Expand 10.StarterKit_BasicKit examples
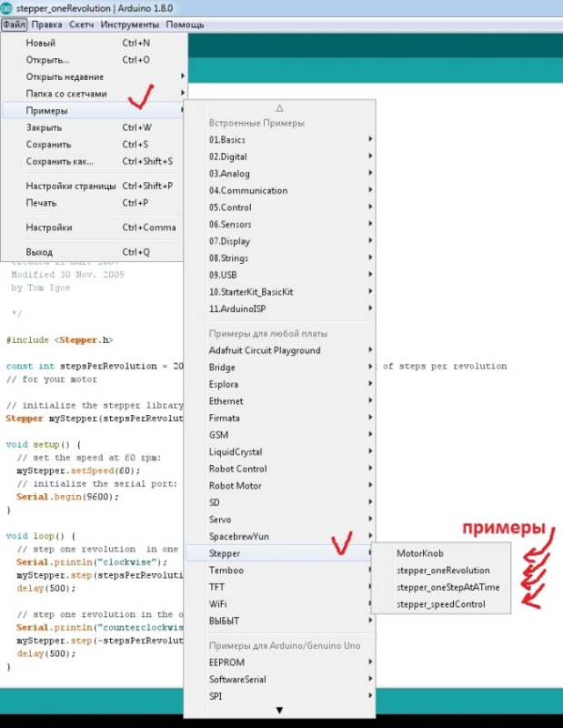 coord(251,292)
